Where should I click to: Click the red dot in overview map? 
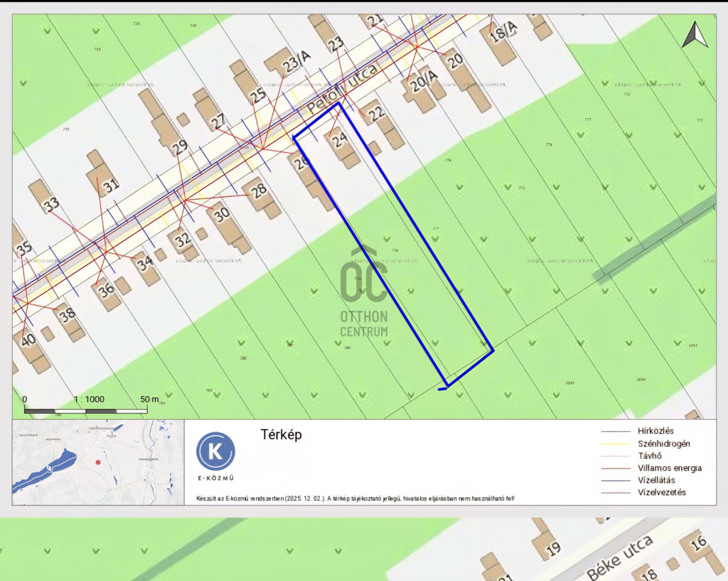point(97,462)
